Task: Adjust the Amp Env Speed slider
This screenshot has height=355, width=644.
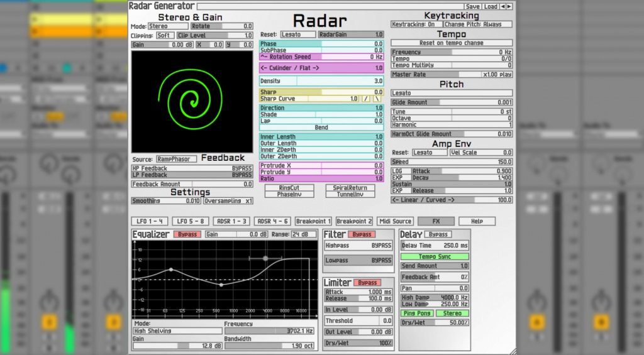Action: tap(452, 162)
